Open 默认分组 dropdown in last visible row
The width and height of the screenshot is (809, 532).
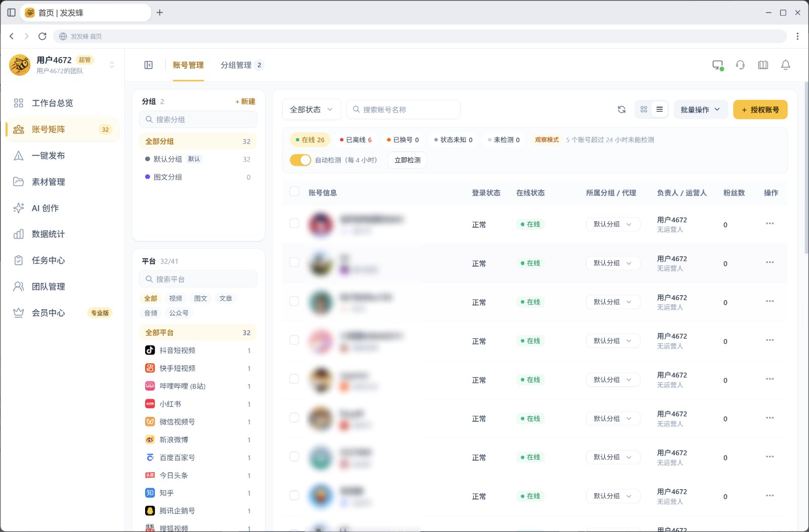pyautogui.click(x=613, y=496)
